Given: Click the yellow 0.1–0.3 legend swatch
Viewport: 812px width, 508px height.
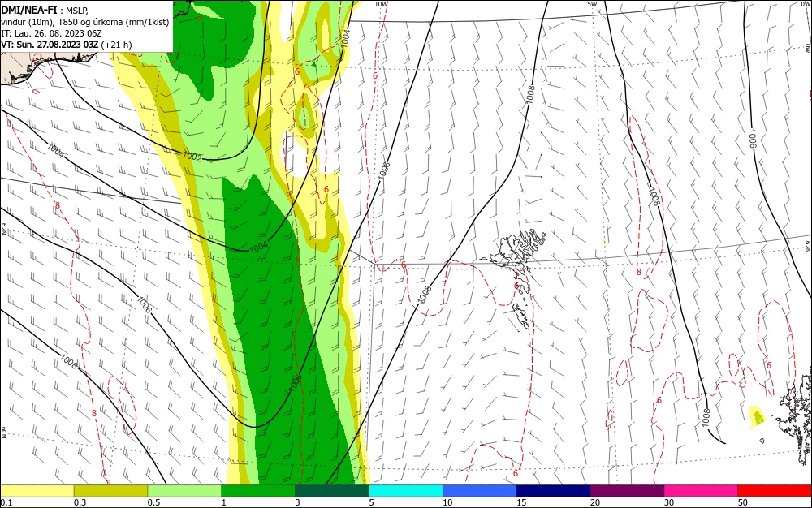Looking at the screenshot, I should 37,491.
